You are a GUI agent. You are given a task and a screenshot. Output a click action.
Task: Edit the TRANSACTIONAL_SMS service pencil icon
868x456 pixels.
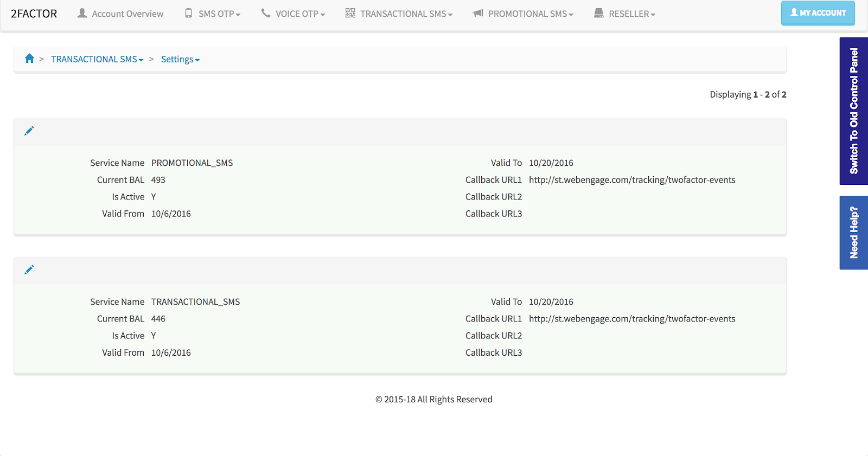(x=29, y=269)
